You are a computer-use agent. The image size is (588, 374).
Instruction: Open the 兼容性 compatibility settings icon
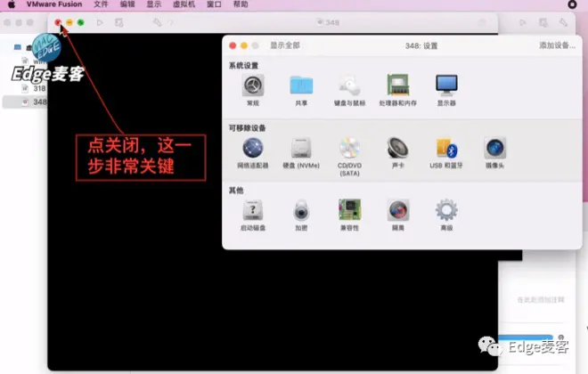click(x=349, y=210)
